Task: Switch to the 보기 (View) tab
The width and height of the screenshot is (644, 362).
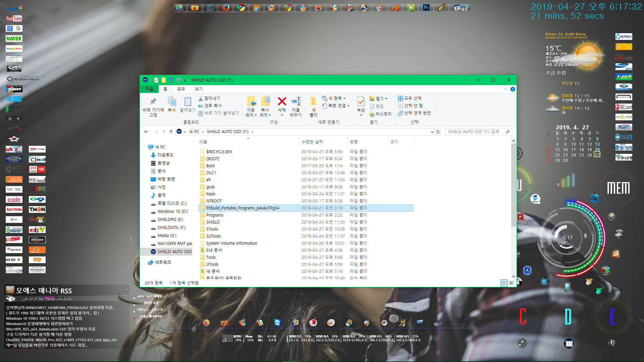Action: (x=199, y=89)
